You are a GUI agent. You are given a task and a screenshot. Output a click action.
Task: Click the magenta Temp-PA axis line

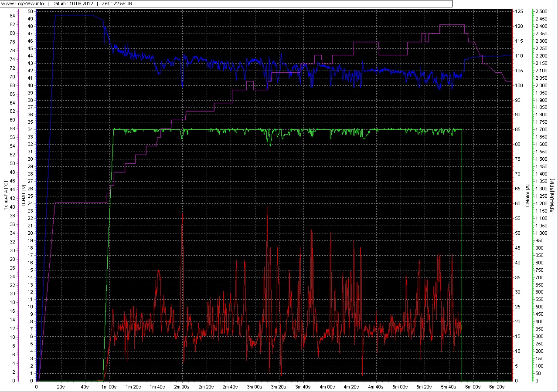[18, 196]
